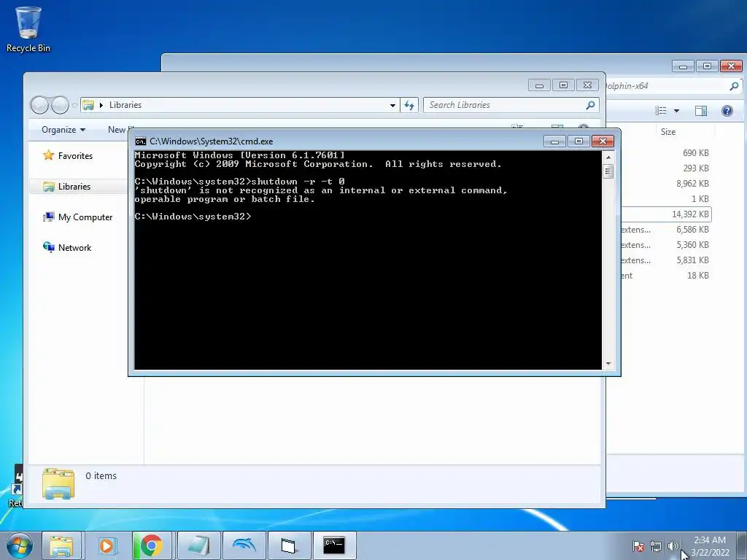Open the volume speaker icon in tray
The height and width of the screenshot is (560, 747).
tap(673, 546)
